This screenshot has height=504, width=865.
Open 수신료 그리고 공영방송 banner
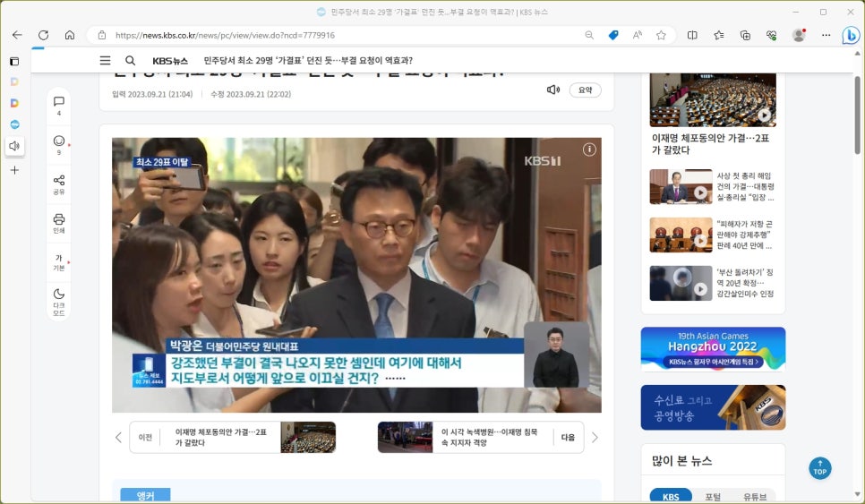pos(713,407)
